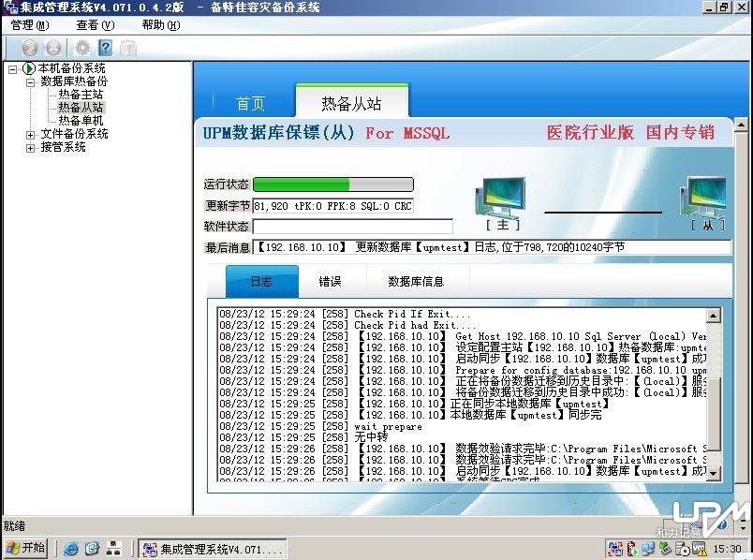The image size is (753, 560).
Task: Click the 最后消息 message field
Action: 493,247
